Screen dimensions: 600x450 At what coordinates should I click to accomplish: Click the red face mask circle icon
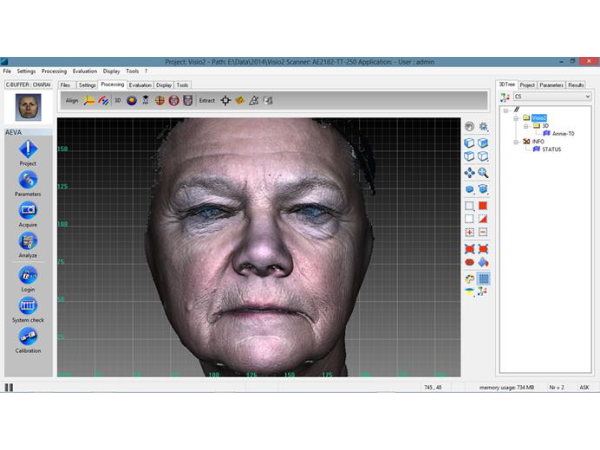[174, 101]
